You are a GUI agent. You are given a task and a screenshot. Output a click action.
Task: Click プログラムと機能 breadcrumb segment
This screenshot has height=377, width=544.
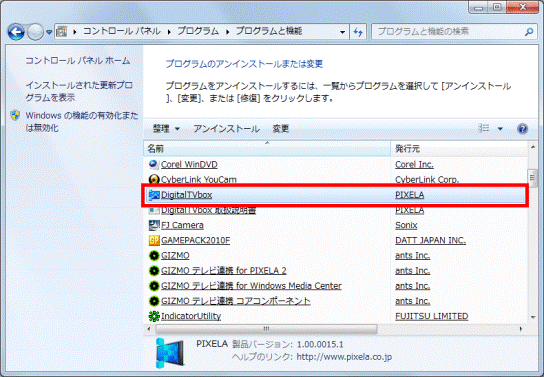tap(269, 32)
